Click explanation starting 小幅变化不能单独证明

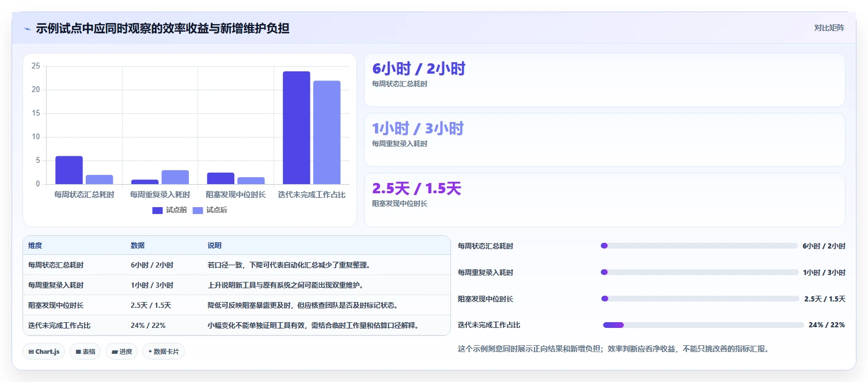(313, 326)
